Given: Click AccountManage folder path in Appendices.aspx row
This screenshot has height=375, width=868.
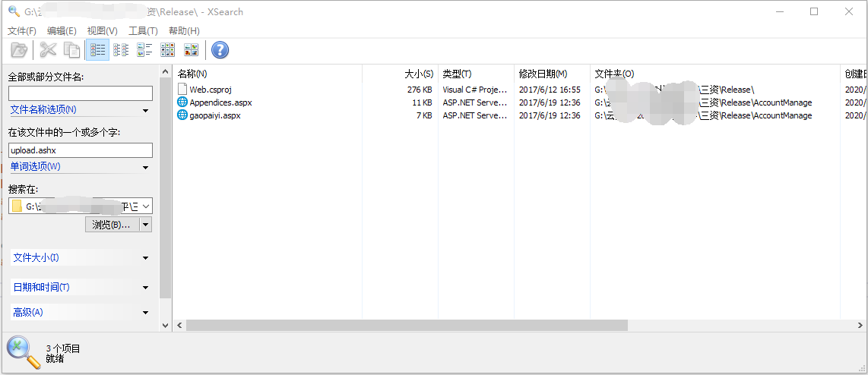Looking at the screenshot, I should [703, 102].
